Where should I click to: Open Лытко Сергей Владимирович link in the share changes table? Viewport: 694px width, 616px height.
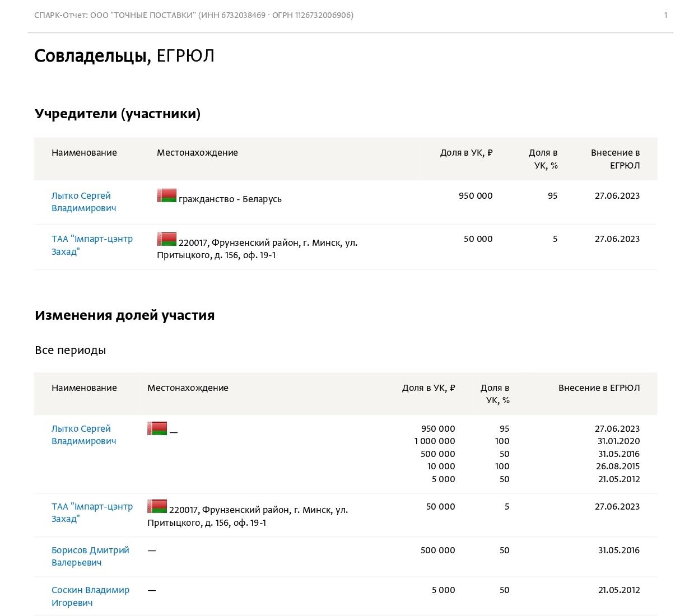coord(83,435)
